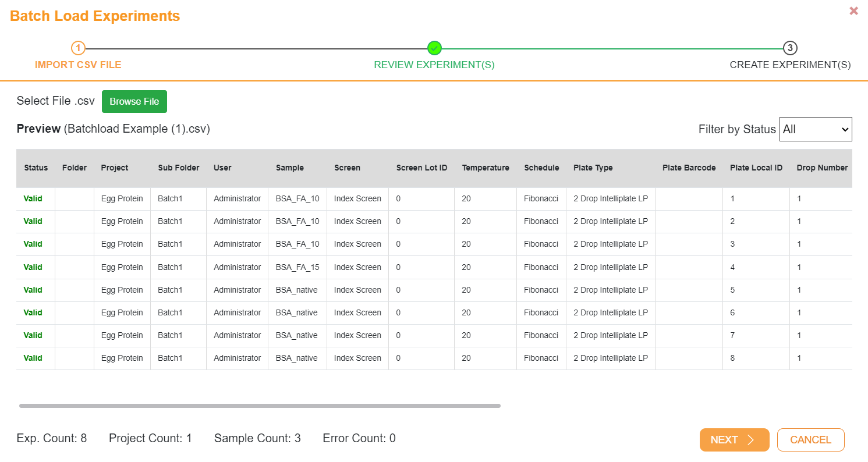
Task: Click the row with Plate Local ID 8
Action: click(408, 358)
